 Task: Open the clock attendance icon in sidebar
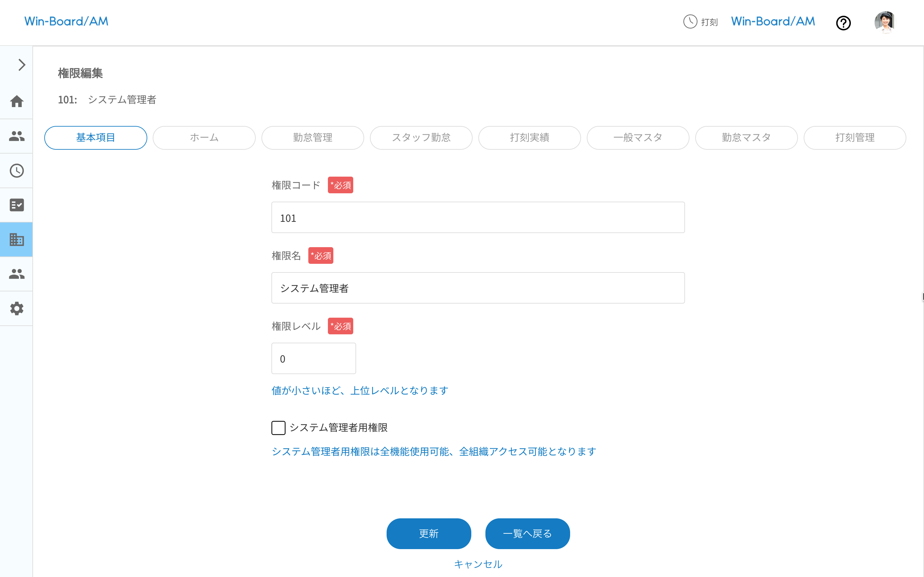pyautogui.click(x=16, y=171)
